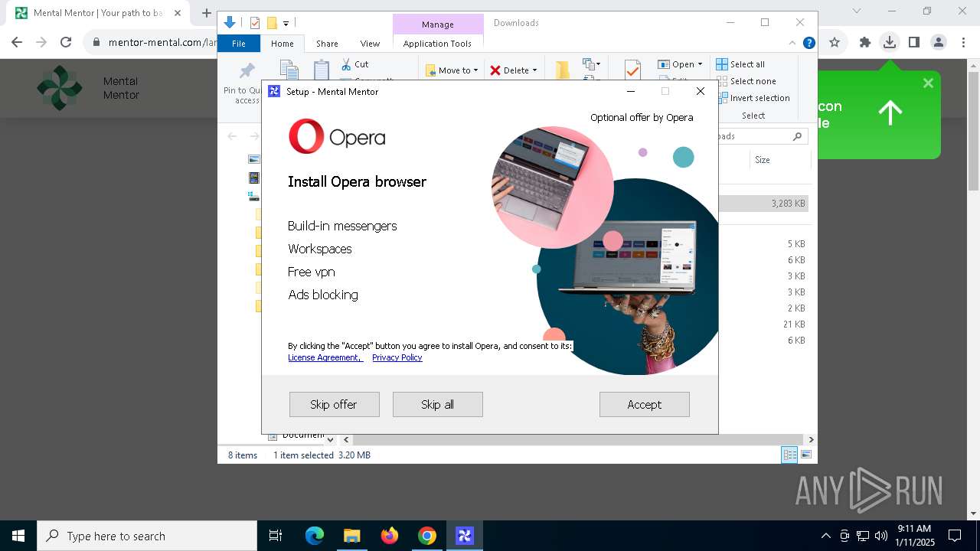Click the Explorer help question mark icon
980x551 pixels.
pos(808,43)
